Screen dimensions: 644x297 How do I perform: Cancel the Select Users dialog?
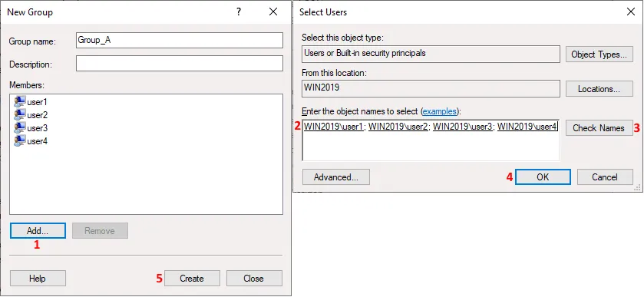(x=605, y=177)
